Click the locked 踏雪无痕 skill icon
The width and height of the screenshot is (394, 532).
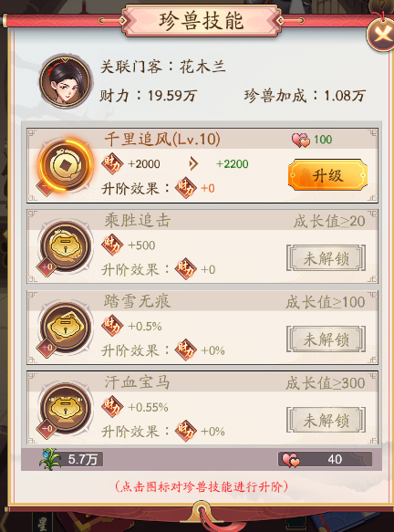coord(66,328)
